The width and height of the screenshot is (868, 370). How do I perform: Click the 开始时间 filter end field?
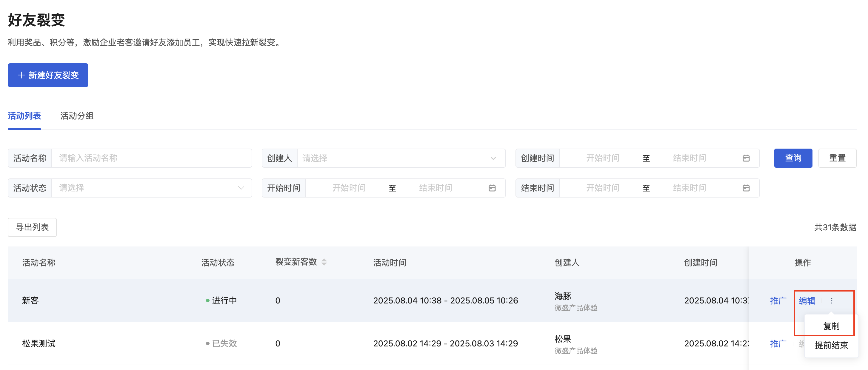[435, 188]
